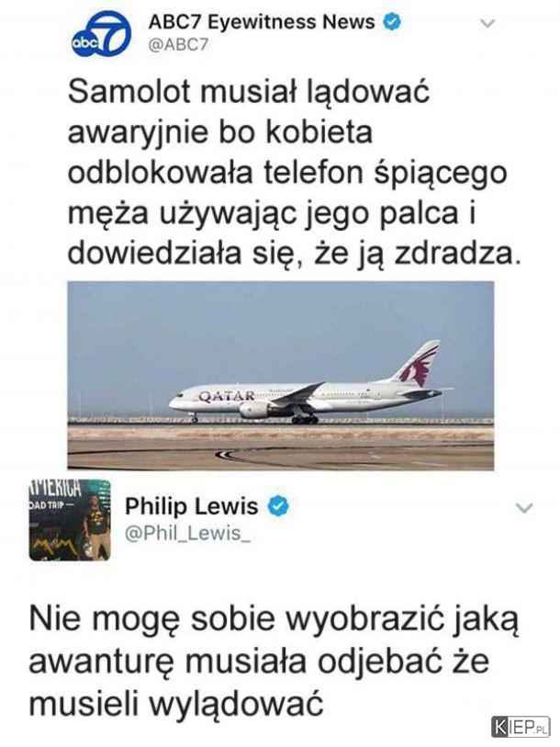Expand the ABC7 tweet options chevron
560x747 pixels.
[487, 23]
